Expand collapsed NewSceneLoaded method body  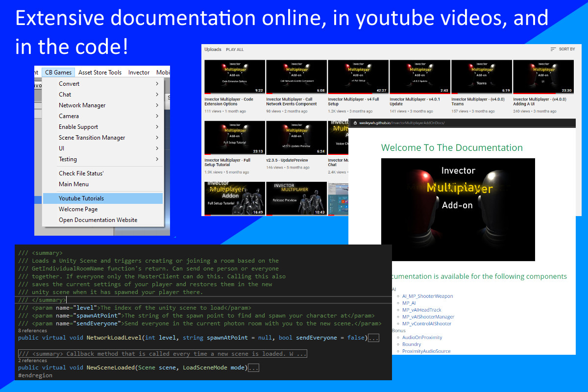click(253, 367)
